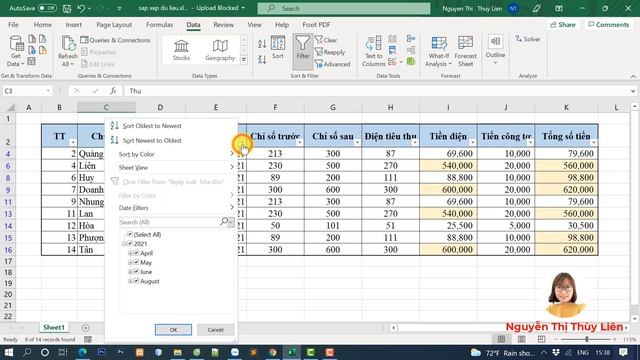640x360 pixels.
Task: Open filter dropdown for TT column
Action: click(x=73, y=142)
